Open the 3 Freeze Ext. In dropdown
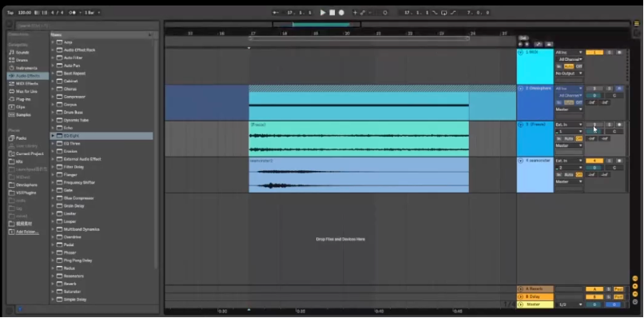The width and height of the screenshot is (644, 318). coord(569,125)
